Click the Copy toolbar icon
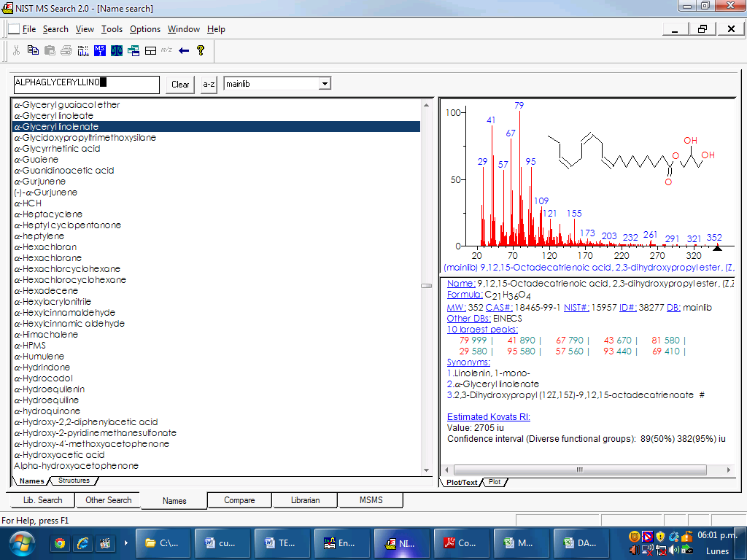This screenshot has height=560, width=747. pyautogui.click(x=33, y=50)
